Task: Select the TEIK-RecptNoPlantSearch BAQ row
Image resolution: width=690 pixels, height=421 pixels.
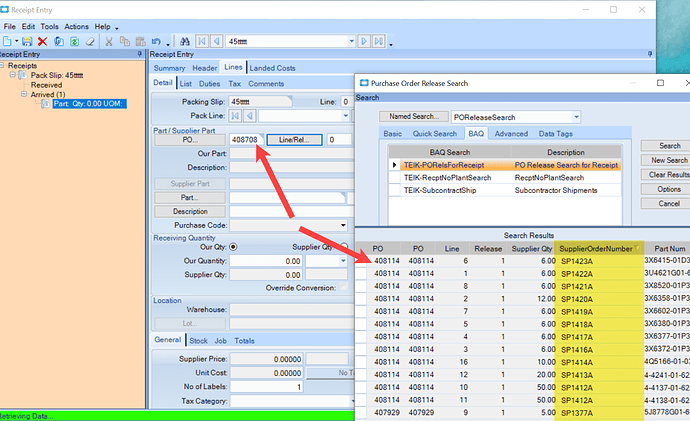Action: 505,178
